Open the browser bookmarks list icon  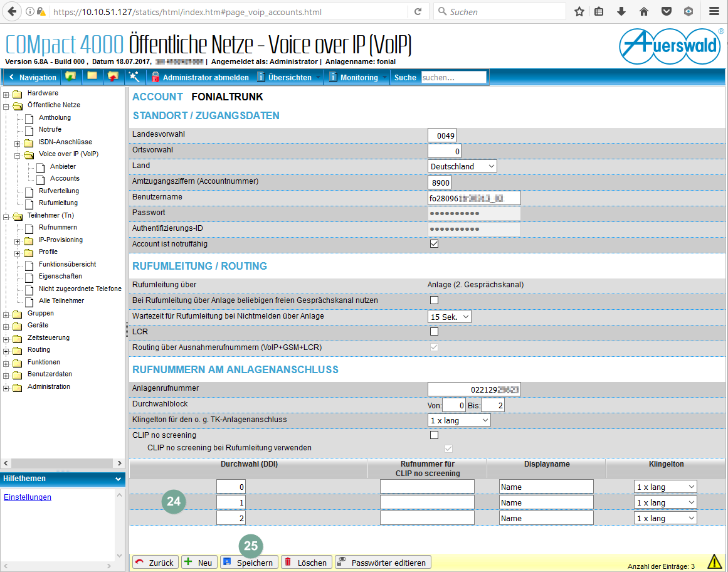point(599,12)
